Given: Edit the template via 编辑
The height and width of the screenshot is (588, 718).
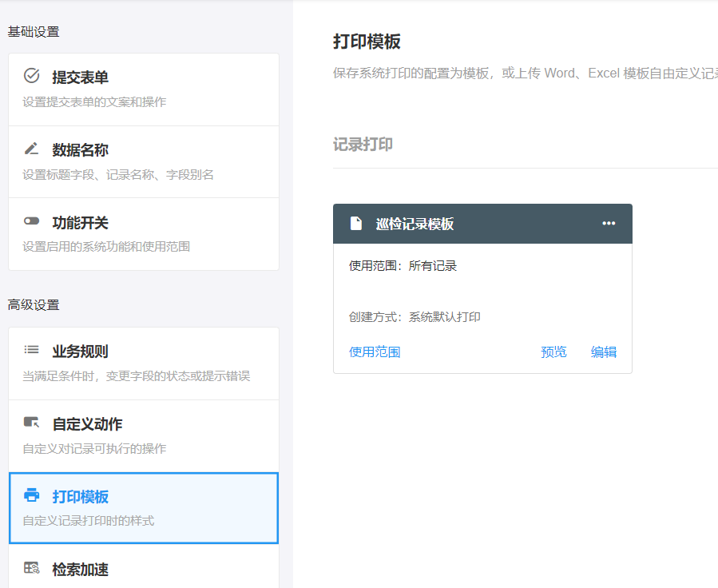Looking at the screenshot, I should (x=604, y=352).
